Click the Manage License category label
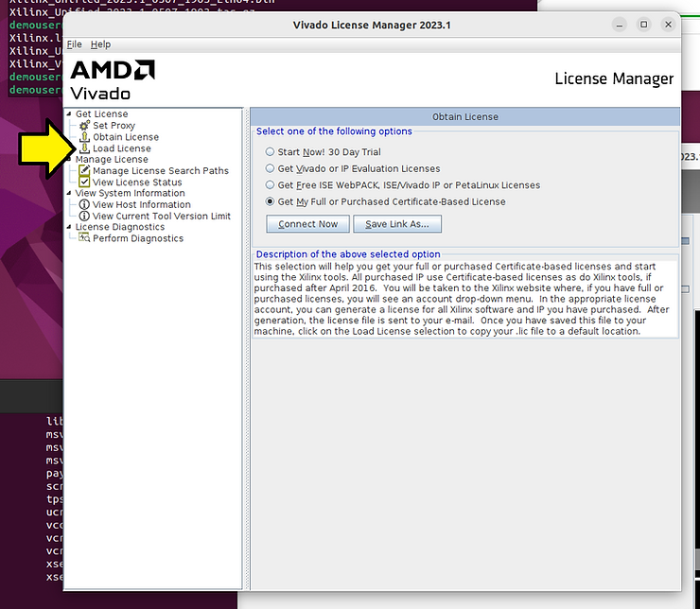The height and width of the screenshot is (609, 700). click(x=112, y=159)
